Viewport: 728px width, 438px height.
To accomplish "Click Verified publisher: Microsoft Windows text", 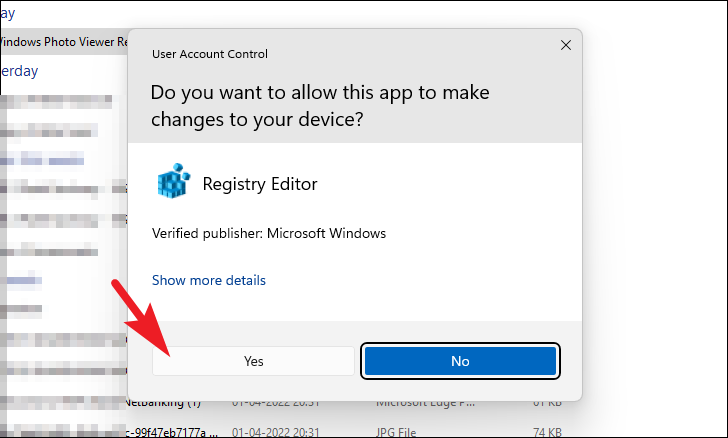I will [269, 233].
